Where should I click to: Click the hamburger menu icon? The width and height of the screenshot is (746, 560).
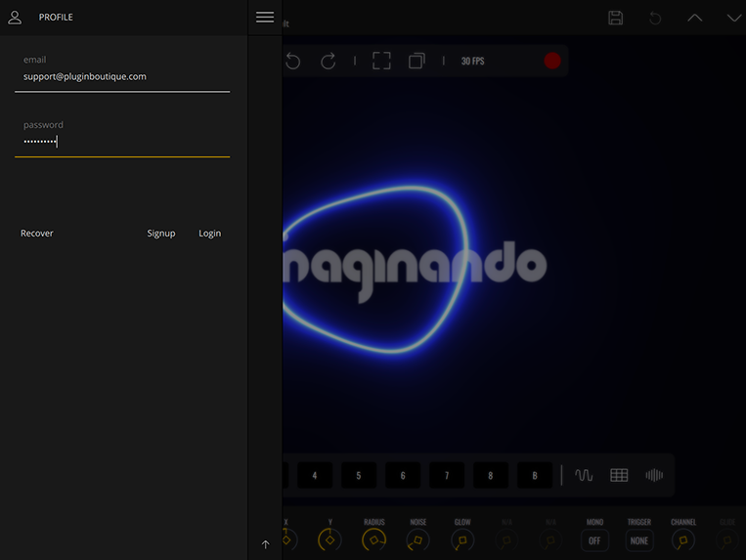point(265,18)
